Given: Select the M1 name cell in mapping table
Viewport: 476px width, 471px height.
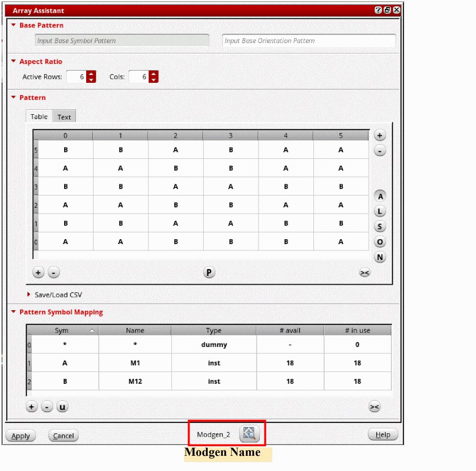Looking at the screenshot, I should (135, 363).
